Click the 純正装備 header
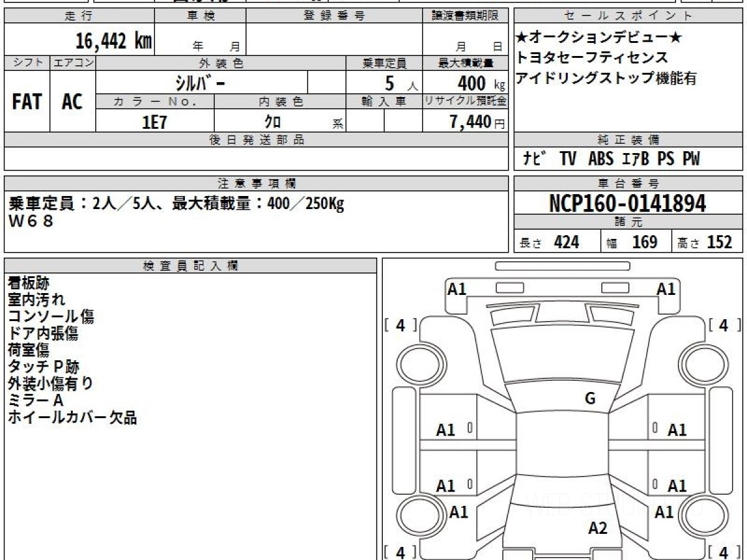Screen dimensions: 747x560 (x=629, y=140)
